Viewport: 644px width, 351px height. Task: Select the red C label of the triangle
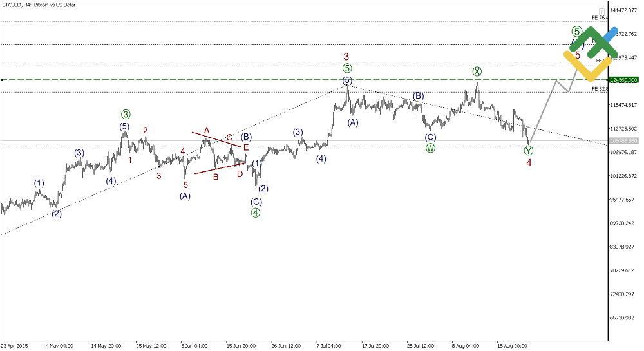coord(229,138)
